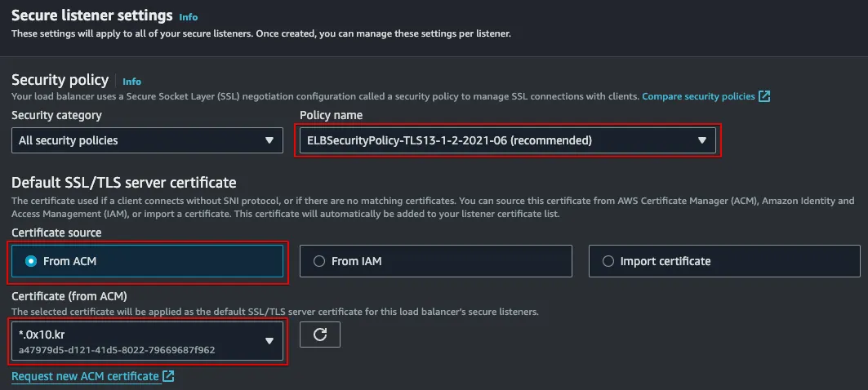Click the ACM certificate dropdown arrow
The width and height of the screenshot is (868, 390).
point(269,341)
